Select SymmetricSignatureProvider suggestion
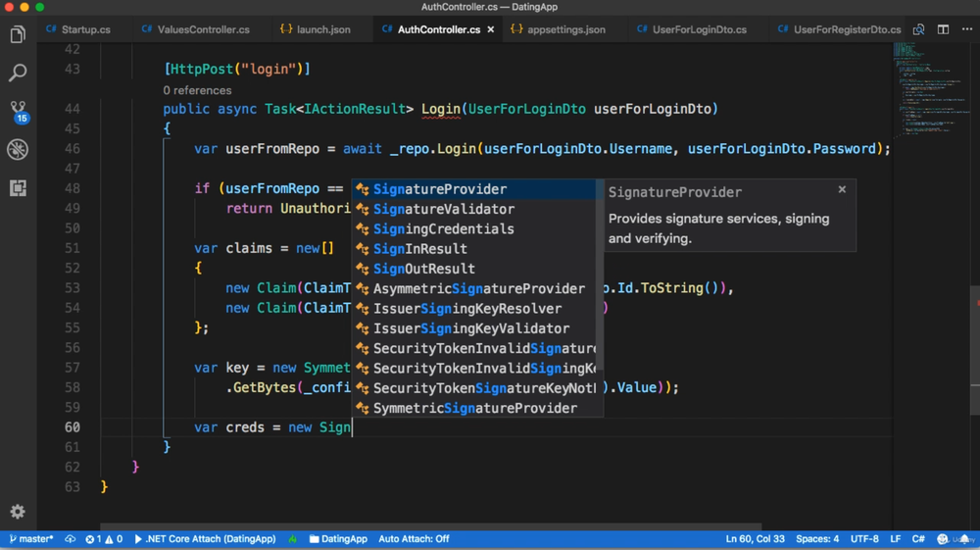The image size is (980, 550). pos(474,408)
